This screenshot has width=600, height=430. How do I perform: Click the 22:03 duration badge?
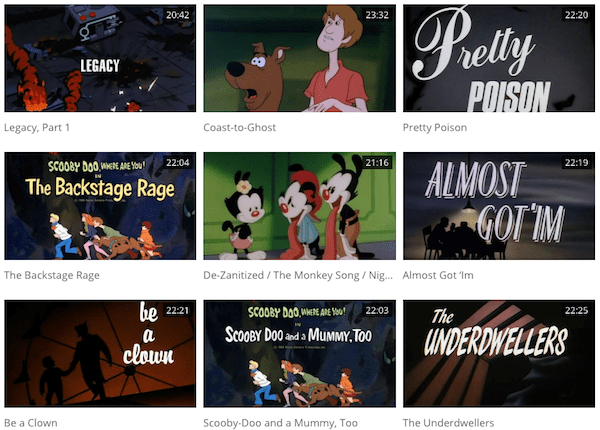click(x=377, y=310)
